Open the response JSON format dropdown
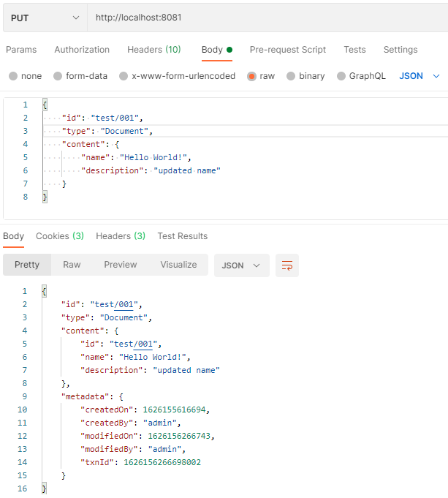This screenshot has width=448, height=498. point(242,265)
